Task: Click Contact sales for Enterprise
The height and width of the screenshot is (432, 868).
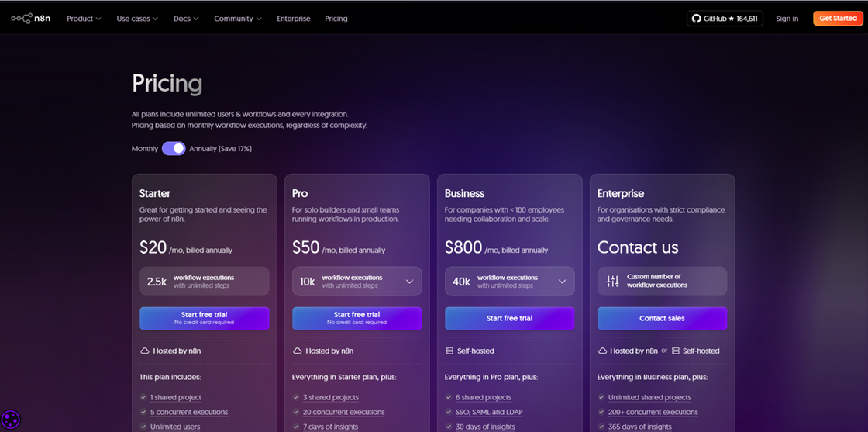Action: pyautogui.click(x=662, y=318)
